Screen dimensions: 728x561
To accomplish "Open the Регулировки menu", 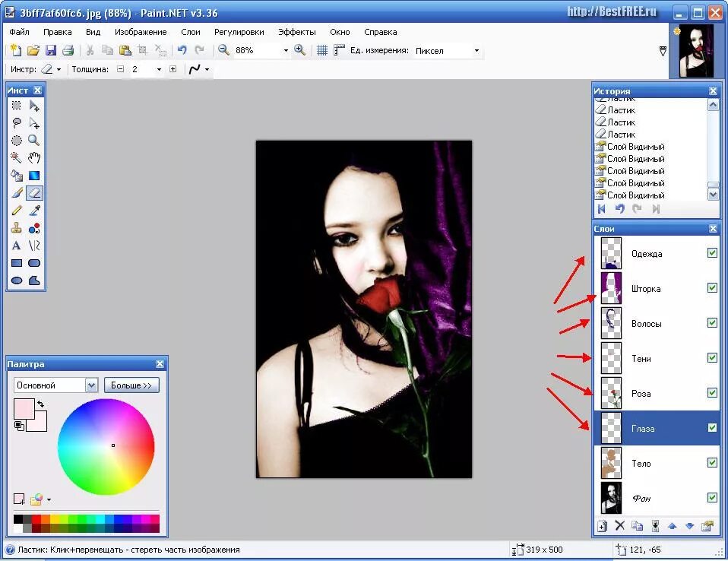I will click(239, 32).
